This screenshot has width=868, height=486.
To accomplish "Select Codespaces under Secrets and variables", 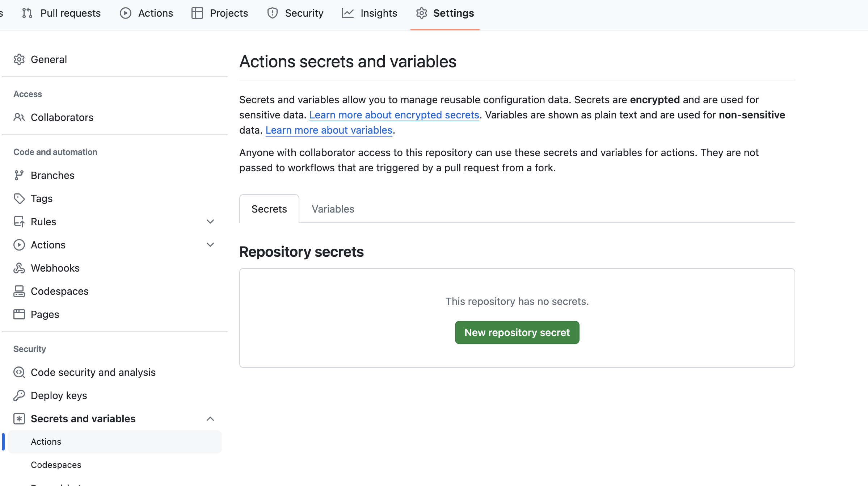I will tap(56, 465).
